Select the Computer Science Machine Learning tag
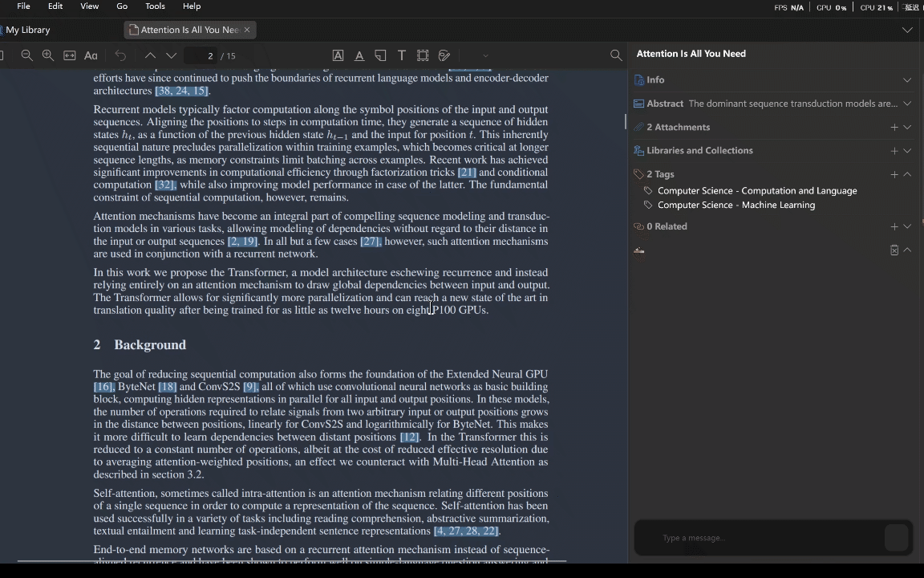This screenshot has height=578, width=924. click(736, 205)
